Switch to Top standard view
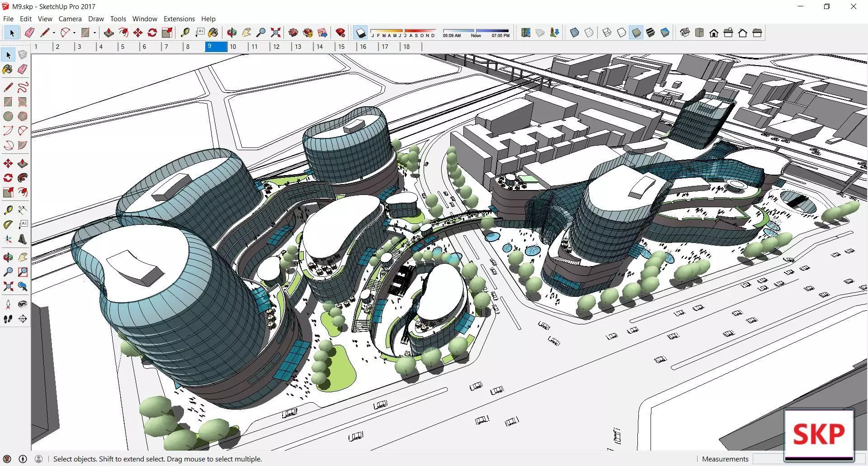The height and width of the screenshot is (466, 868). tap(699, 33)
